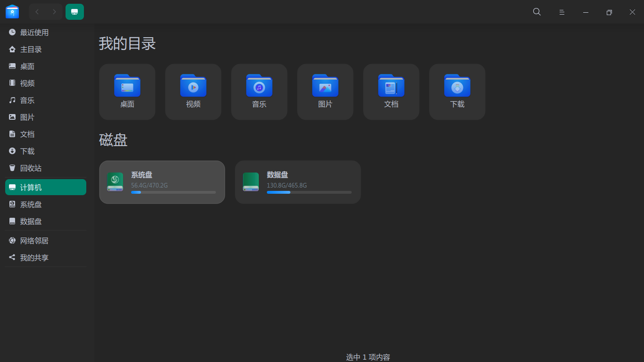The width and height of the screenshot is (644, 362).
Task: Open the hamburger main menu
Action: pos(561,12)
